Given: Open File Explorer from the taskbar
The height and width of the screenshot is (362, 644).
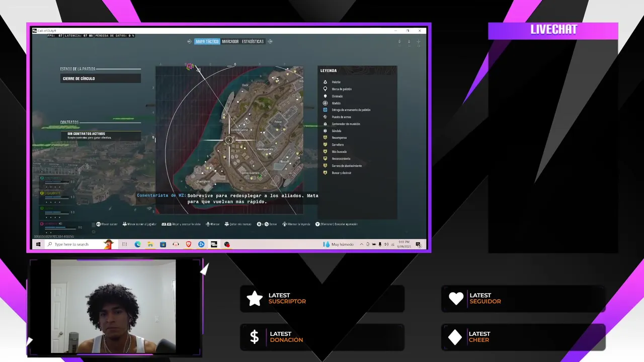Looking at the screenshot, I should point(150,244).
